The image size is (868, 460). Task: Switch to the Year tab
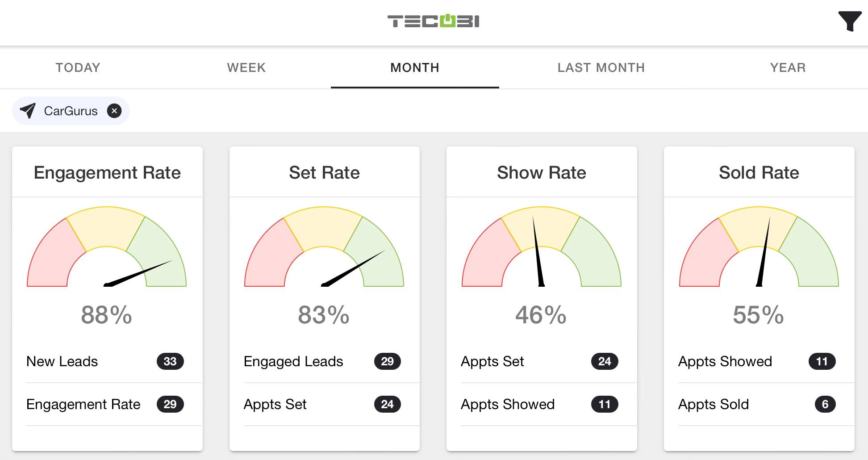coord(788,67)
